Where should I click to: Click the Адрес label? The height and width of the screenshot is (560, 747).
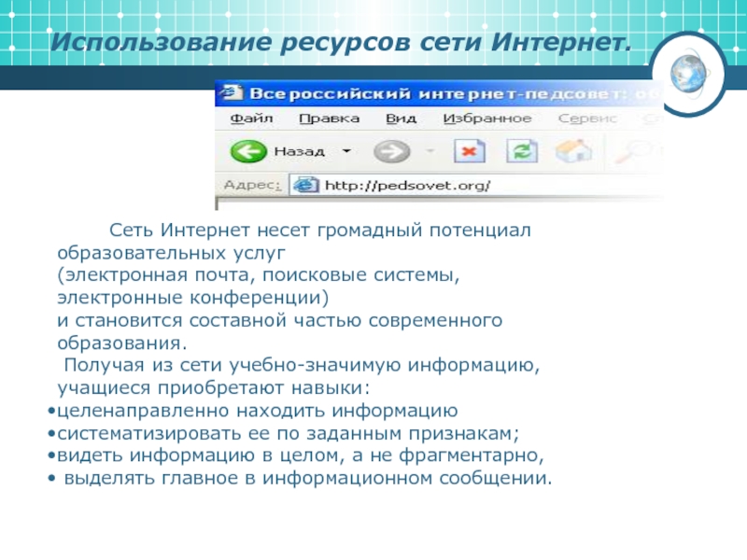point(252,185)
